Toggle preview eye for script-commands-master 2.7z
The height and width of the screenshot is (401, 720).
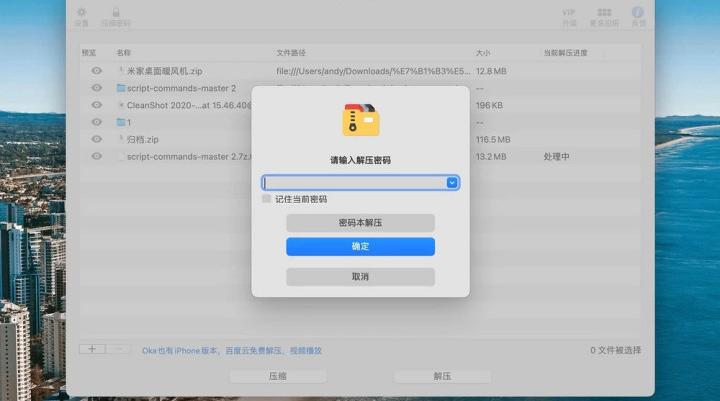tap(96, 156)
